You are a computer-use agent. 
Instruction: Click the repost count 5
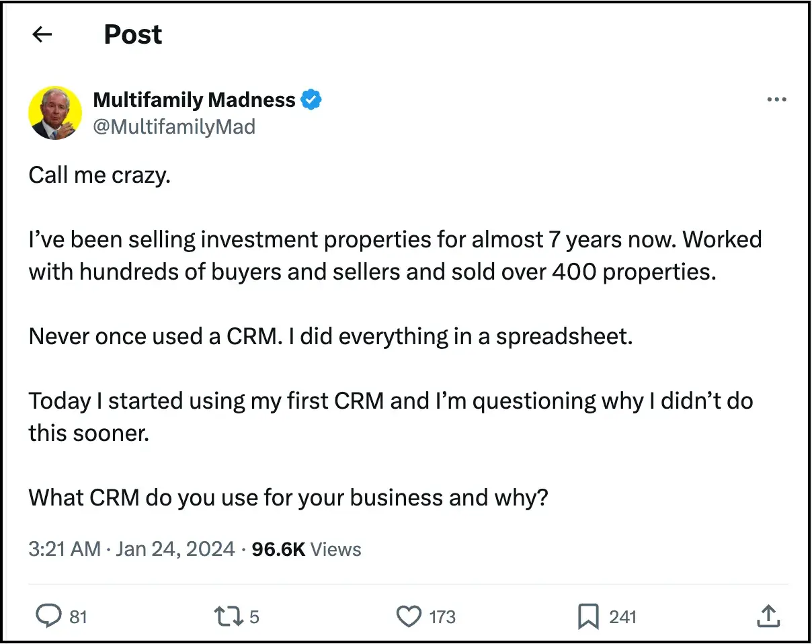254,616
